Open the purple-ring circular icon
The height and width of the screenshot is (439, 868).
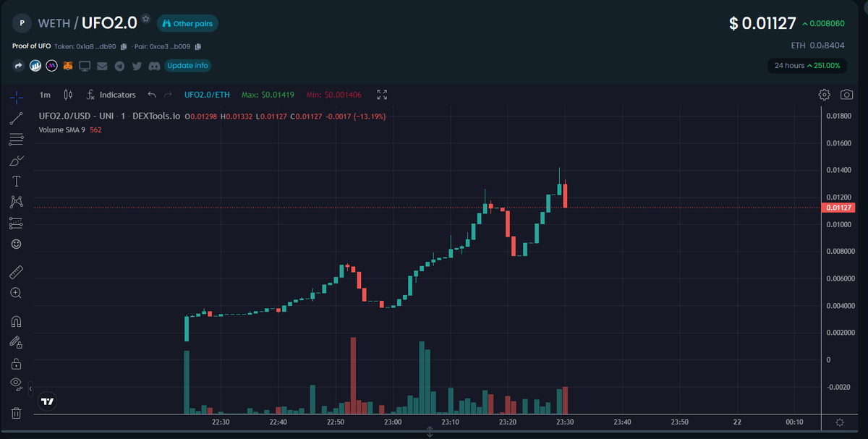[x=51, y=66]
